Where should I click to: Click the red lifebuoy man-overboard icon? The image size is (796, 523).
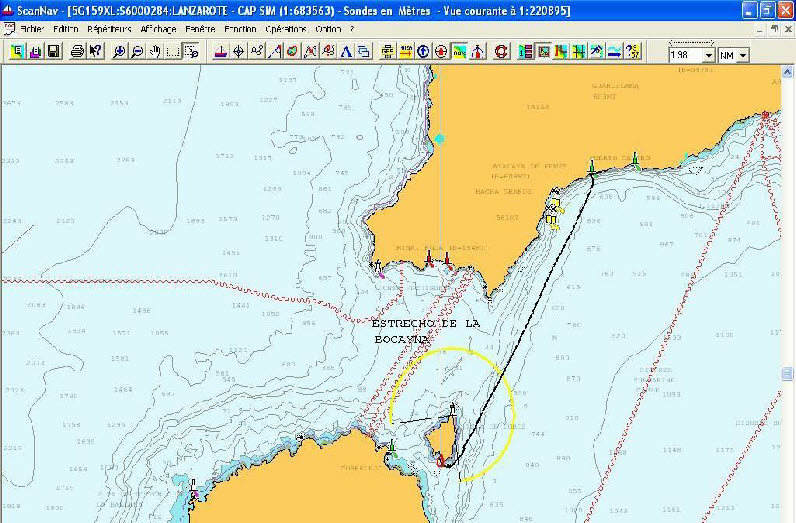502,51
